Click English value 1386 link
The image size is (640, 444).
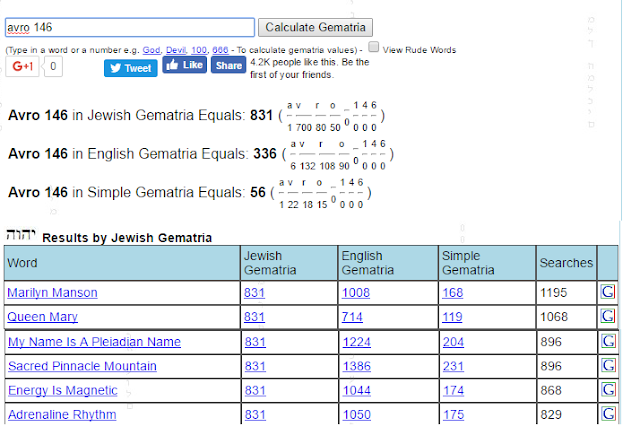coord(357,366)
